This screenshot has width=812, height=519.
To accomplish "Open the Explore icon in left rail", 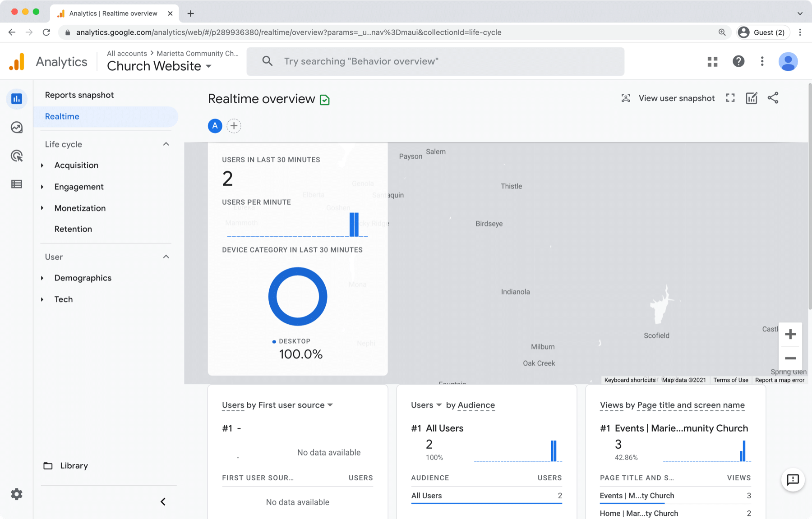I will (17, 128).
